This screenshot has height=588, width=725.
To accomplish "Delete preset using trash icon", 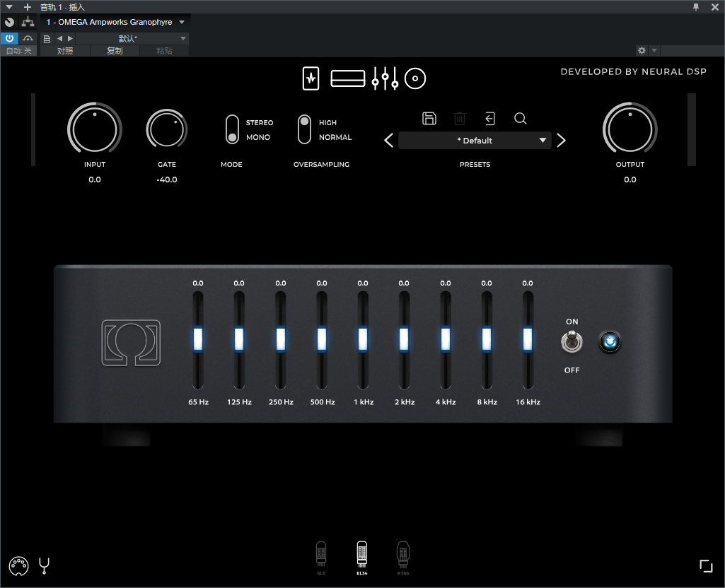I will 460,118.
